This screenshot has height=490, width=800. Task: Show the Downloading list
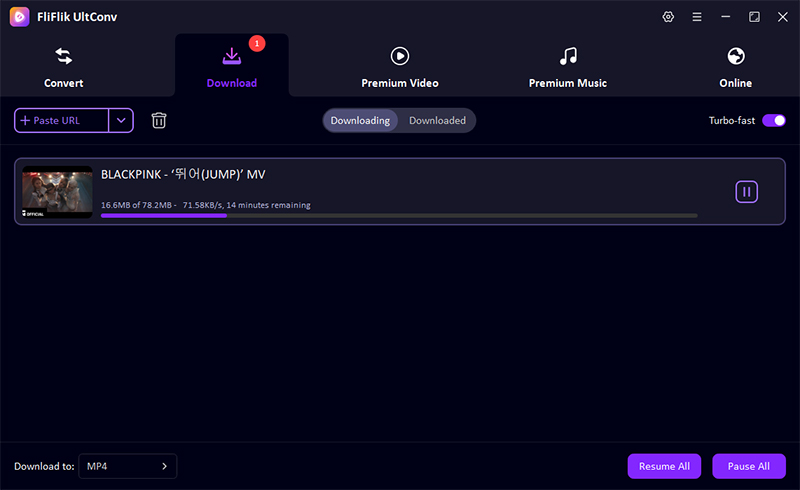click(x=360, y=120)
